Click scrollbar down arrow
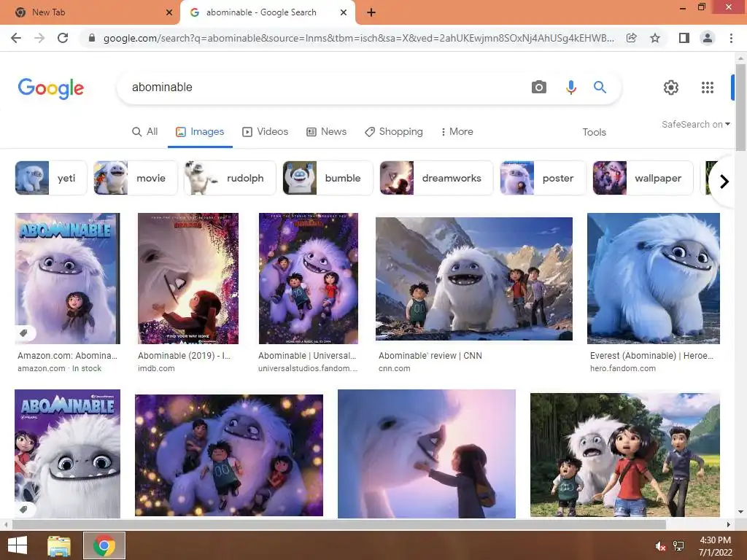747x560 pixels. click(740, 512)
